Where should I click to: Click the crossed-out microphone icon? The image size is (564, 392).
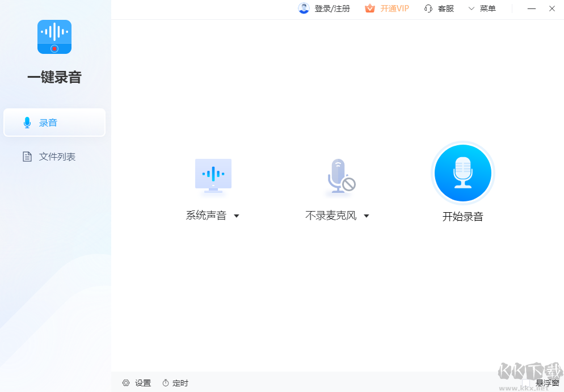point(340,175)
